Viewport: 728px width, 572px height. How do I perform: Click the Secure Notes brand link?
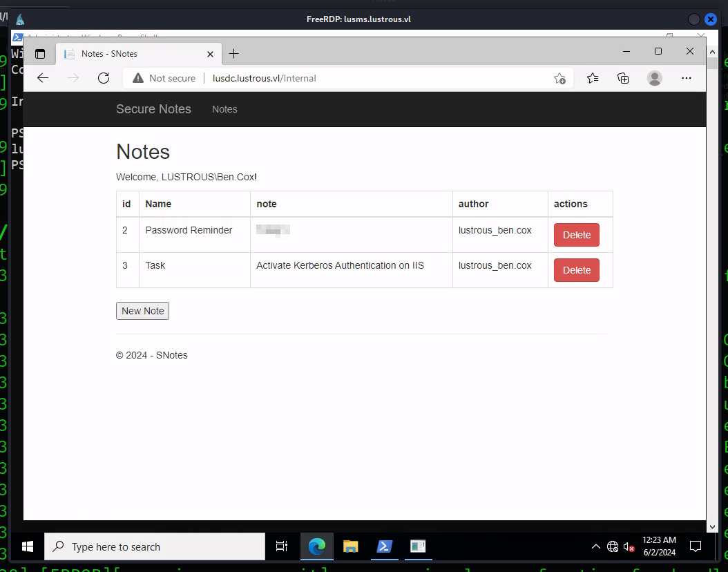coord(153,109)
